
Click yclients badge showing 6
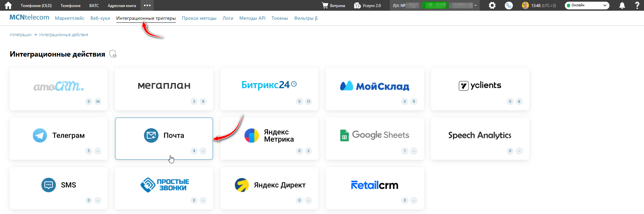point(519,101)
